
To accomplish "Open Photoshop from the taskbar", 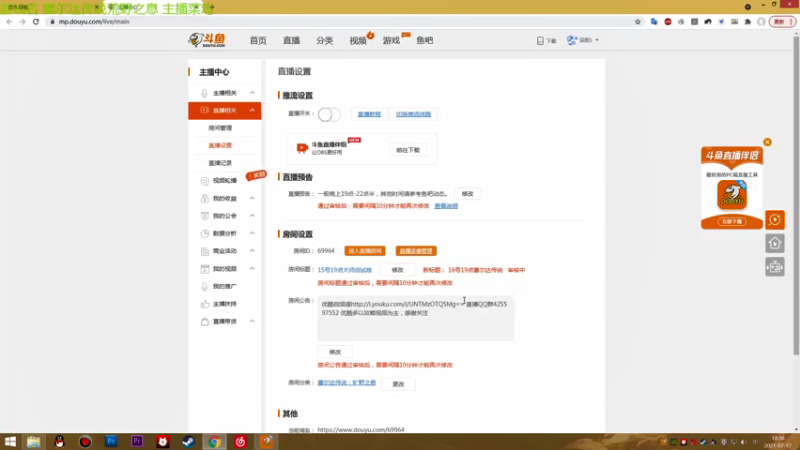I will tap(111, 441).
